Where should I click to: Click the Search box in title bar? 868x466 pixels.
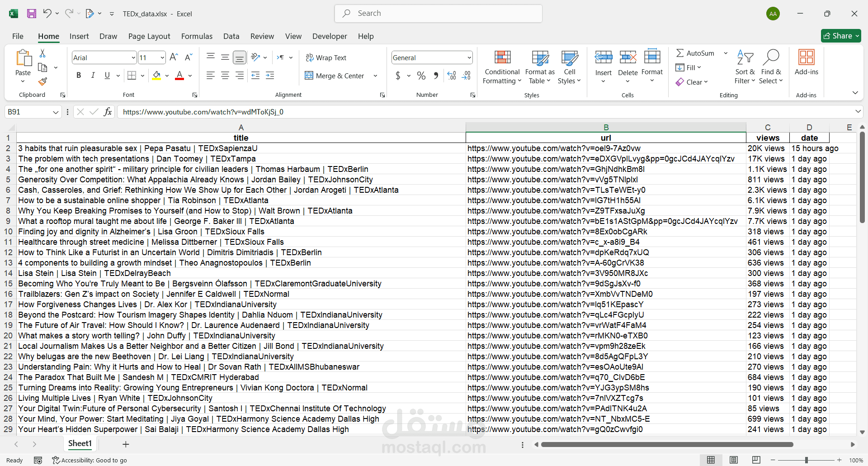point(439,14)
